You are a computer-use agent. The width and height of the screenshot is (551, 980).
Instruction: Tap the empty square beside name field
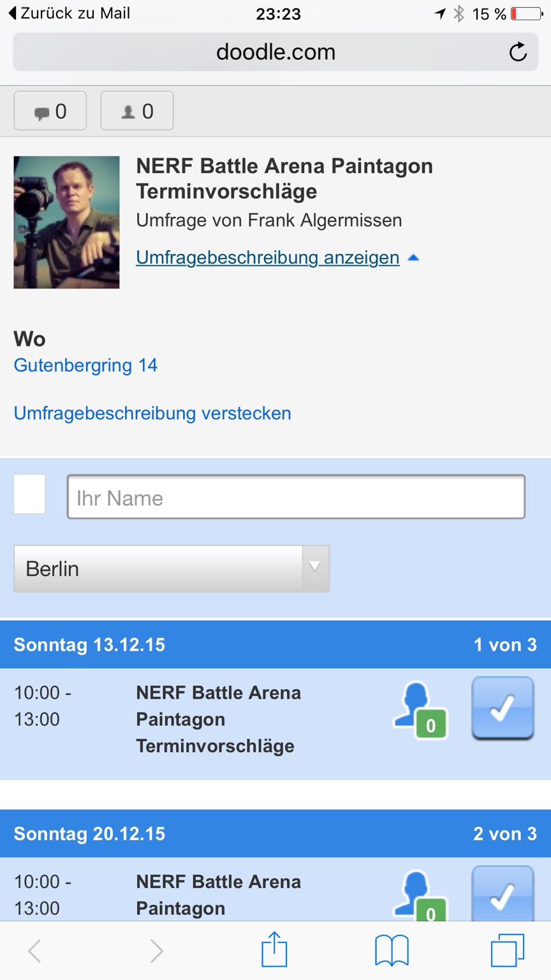(29, 494)
